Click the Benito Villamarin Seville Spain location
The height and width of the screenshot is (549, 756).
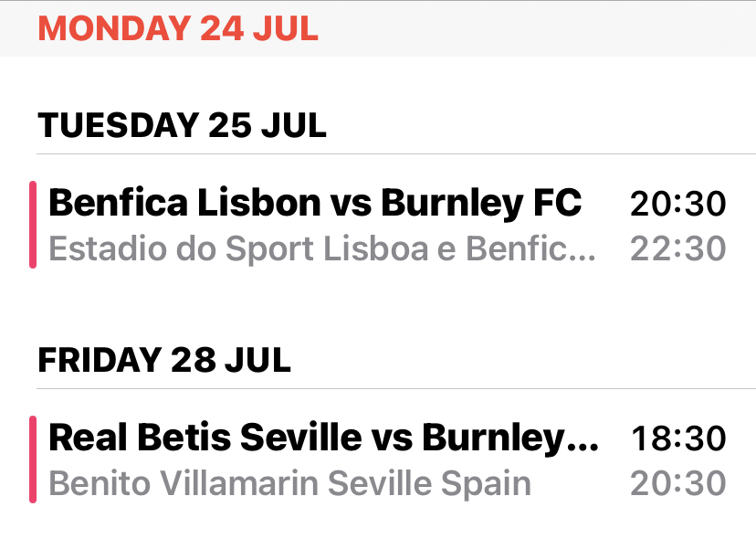pyautogui.click(x=289, y=483)
